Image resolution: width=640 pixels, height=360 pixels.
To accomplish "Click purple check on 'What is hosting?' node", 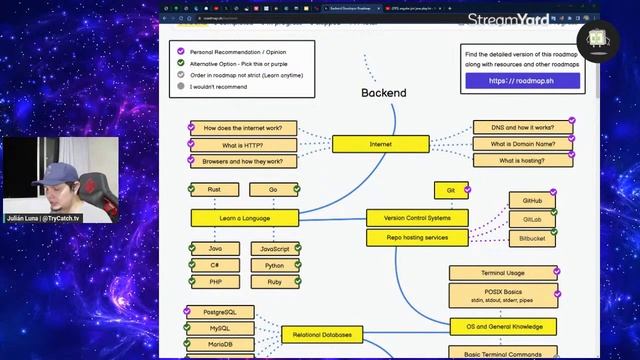I will [x=571, y=154].
